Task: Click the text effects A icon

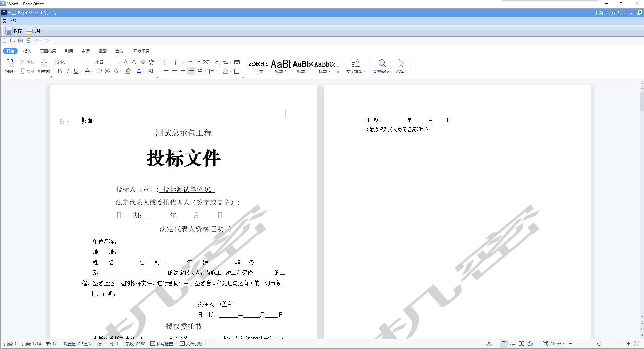Action: click(x=116, y=71)
